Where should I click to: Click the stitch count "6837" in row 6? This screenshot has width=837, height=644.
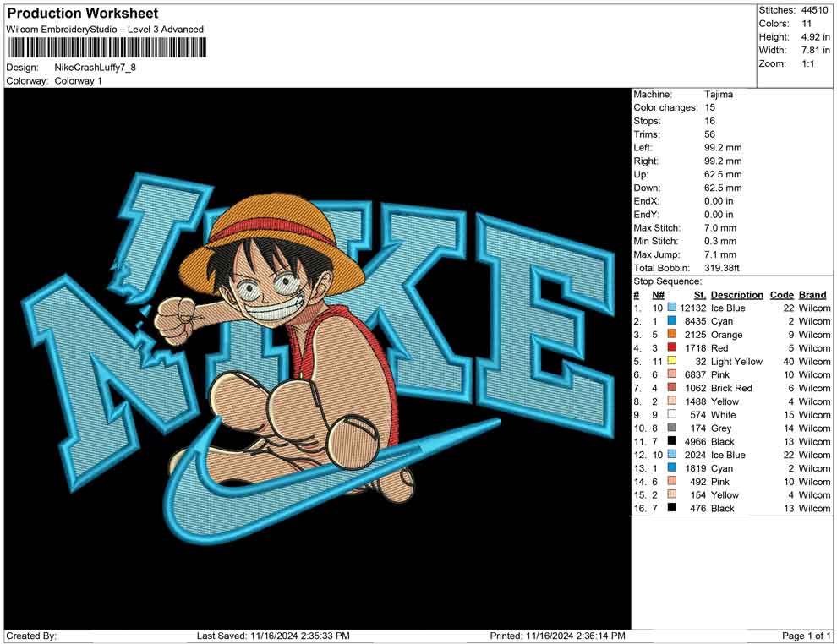point(695,374)
